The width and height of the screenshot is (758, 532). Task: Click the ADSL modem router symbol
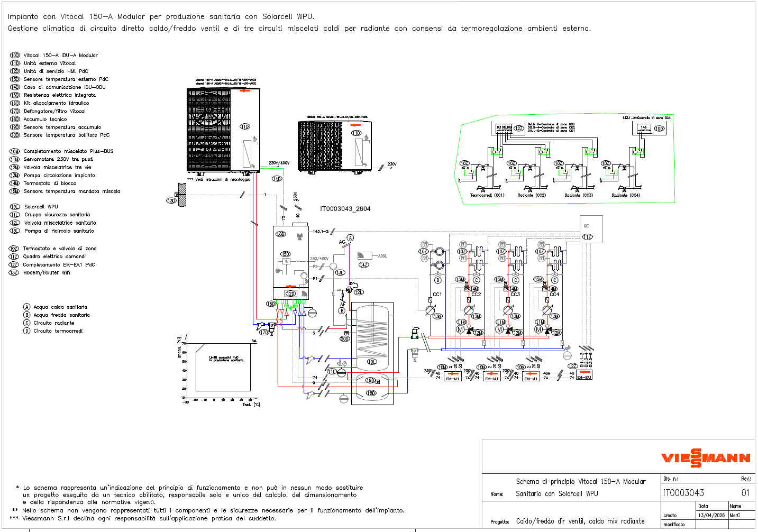[x=364, y=256]
